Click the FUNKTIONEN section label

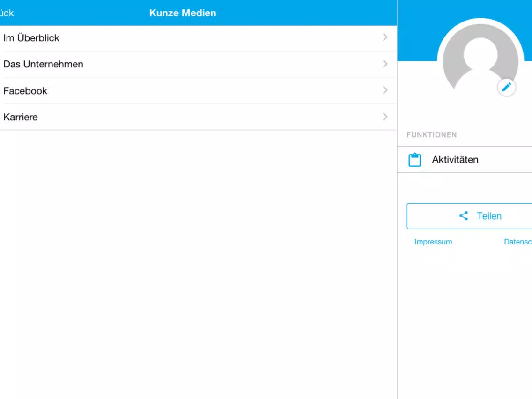pos(432,135)
